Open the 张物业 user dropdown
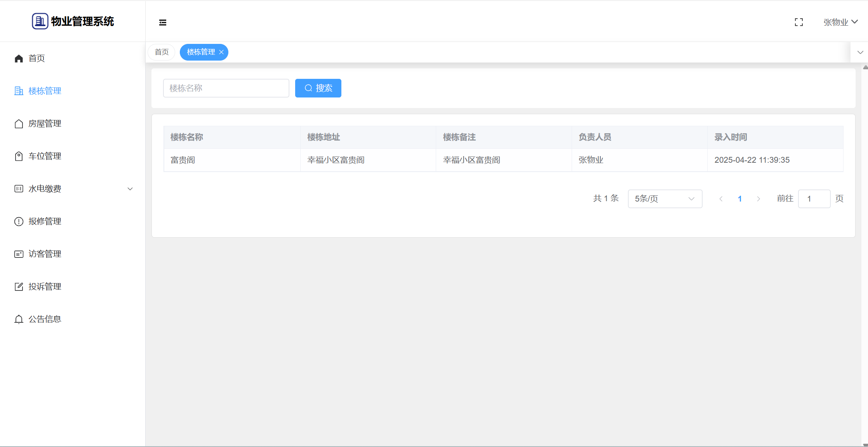868x447 pixels. tap(840, 22)
